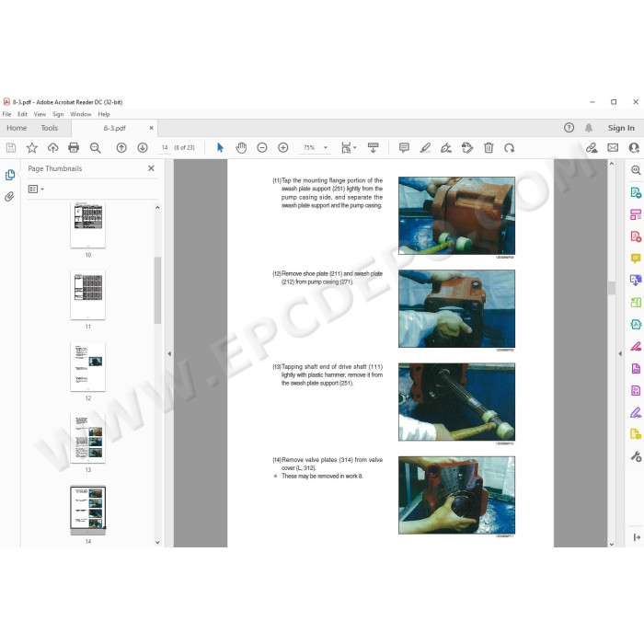Expand the right tools pane button

(637, 537)
